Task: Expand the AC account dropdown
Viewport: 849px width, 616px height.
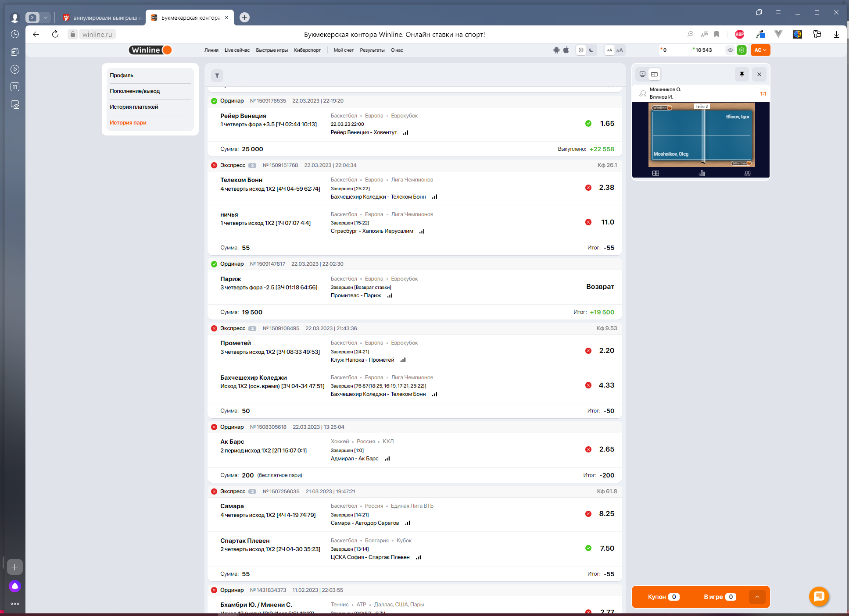Action: coord(760,50)
